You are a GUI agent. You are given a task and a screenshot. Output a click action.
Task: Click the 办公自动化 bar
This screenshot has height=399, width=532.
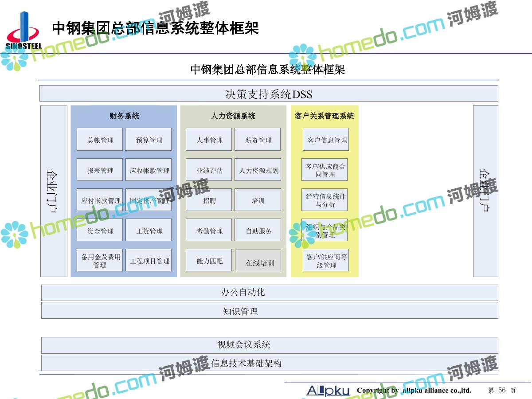point(270,293)
